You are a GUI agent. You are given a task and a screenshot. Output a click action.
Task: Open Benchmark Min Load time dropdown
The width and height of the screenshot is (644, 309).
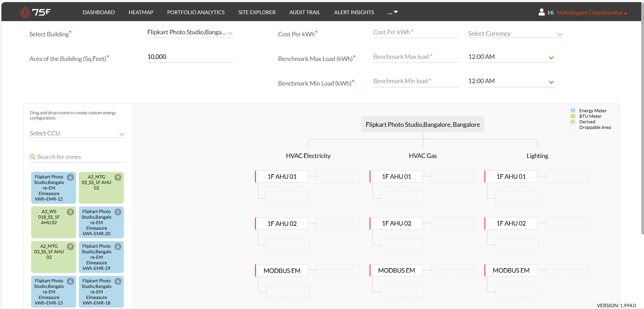pyautogui.click(x=511, y=81)
